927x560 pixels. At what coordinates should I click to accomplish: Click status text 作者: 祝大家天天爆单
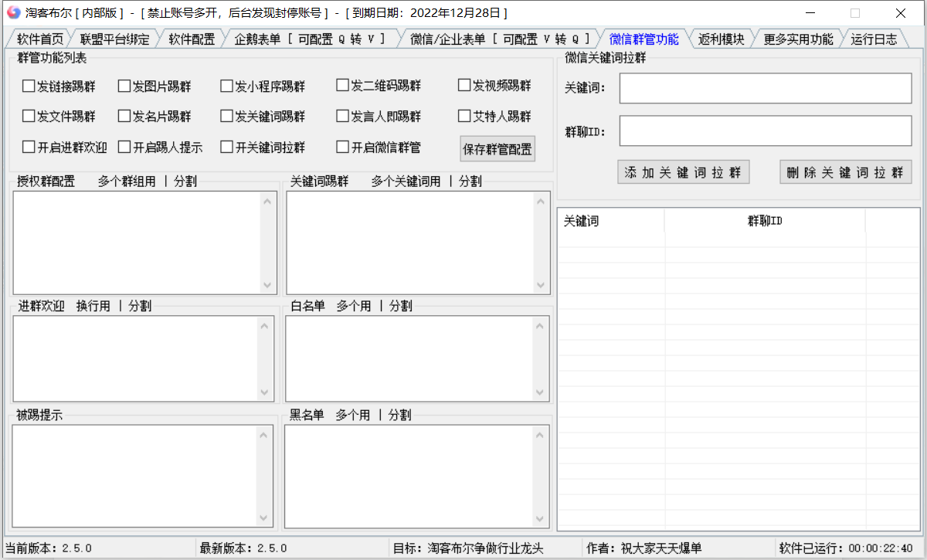coord(644,548)
